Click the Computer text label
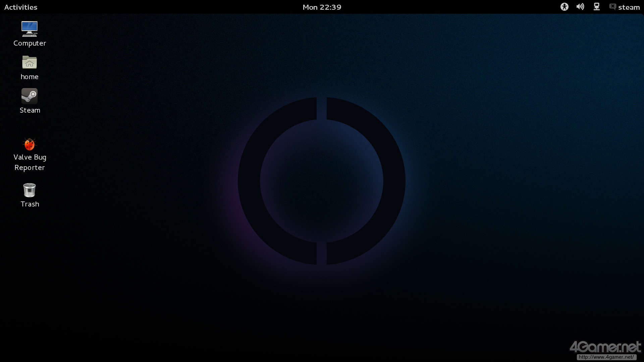Screen dimensions: 644x362 click(x=30, y=43)
